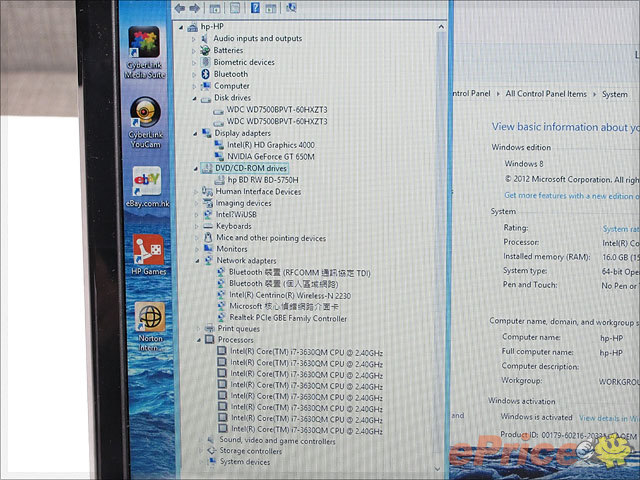Collapse the Disk drives category
The image size is (640, 480).
pos(194,98)
